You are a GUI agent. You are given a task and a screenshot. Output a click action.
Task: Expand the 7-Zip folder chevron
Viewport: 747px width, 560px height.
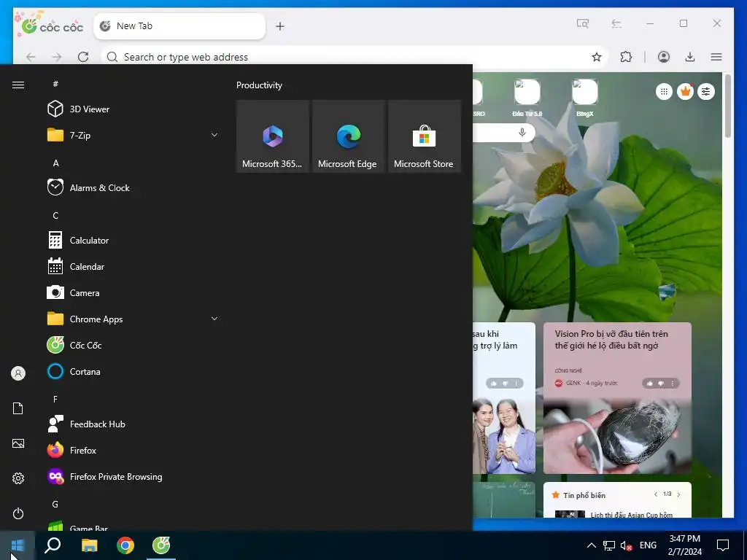[x=214, y=135]
